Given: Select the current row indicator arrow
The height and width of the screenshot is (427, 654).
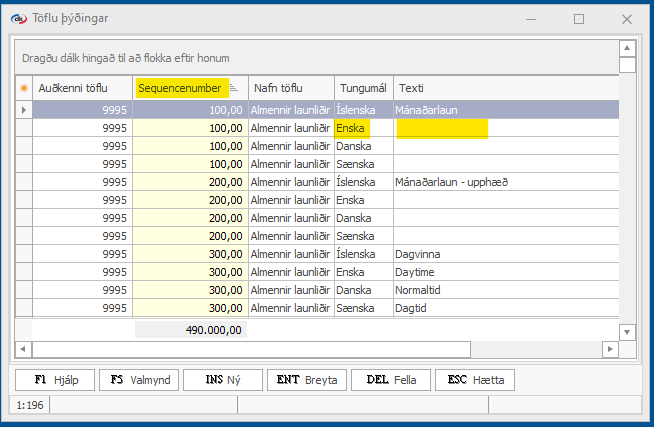Looking at the screenshot, I should (x=24, y=110).
